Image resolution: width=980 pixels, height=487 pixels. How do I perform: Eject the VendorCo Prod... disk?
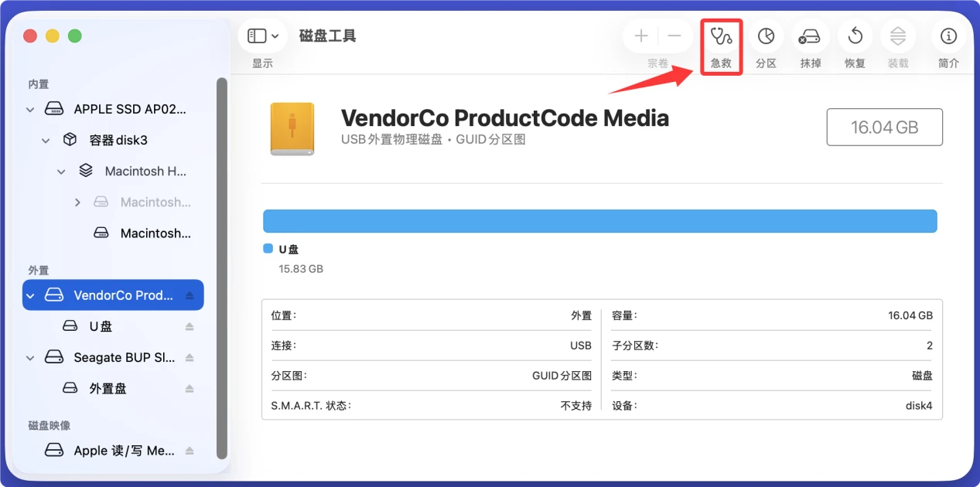pyautogui.click(x=190, y=295)
